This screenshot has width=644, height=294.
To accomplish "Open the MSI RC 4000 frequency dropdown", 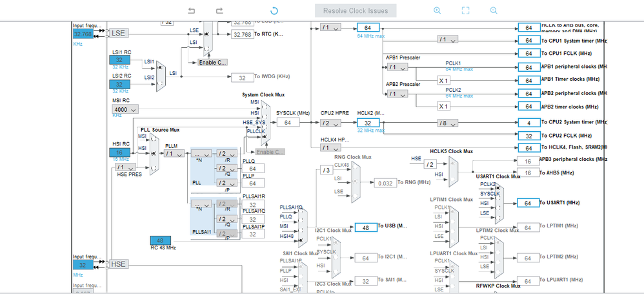I will click(125, 109).
